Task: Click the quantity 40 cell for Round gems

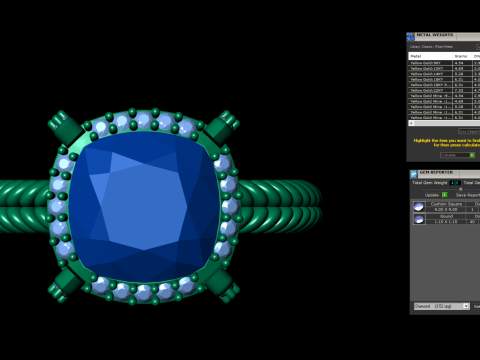Action: pos(472,221)
